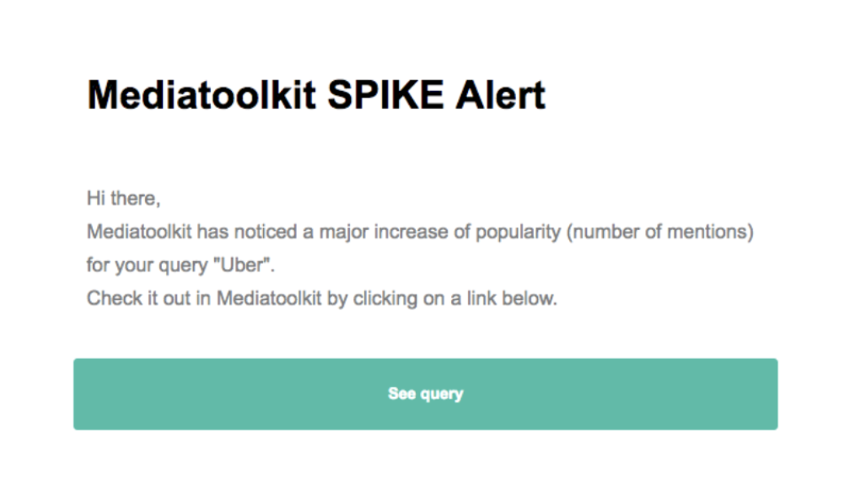Click the word "Hi" in the greeting
Image resolution: width=850 pixels, height=504 pixels.
(x=96, y=199)
